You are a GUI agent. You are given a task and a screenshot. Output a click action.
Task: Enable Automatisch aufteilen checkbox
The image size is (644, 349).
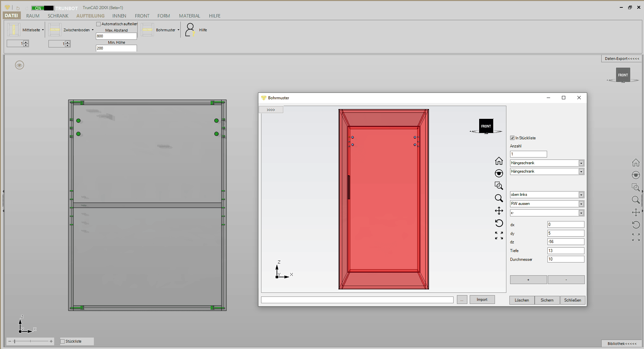click(x=99, y=24)
